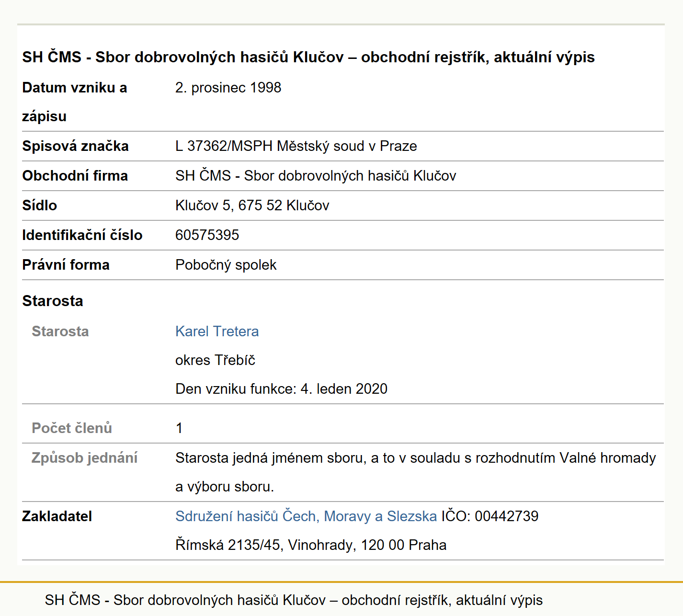
Task: Click the Právní forma label
Action: click(x=66, y=265)
